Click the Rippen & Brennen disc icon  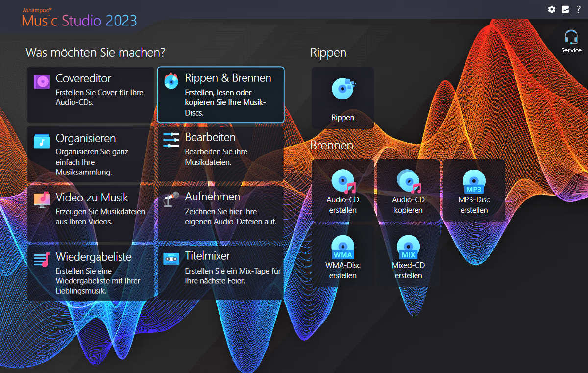171,81
